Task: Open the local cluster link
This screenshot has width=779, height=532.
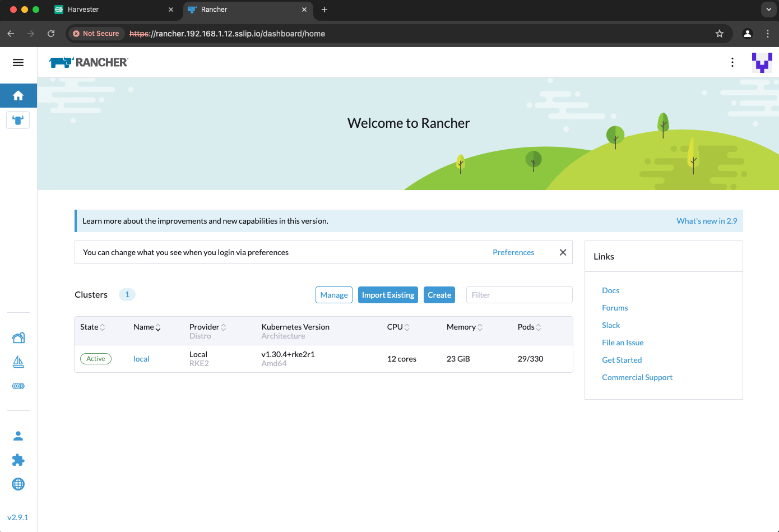Action: (141, 359)
